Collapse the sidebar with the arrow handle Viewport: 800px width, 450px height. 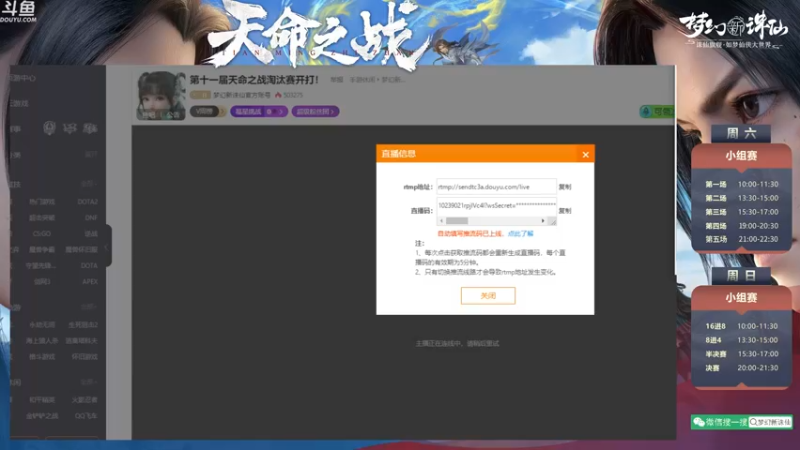106,247
